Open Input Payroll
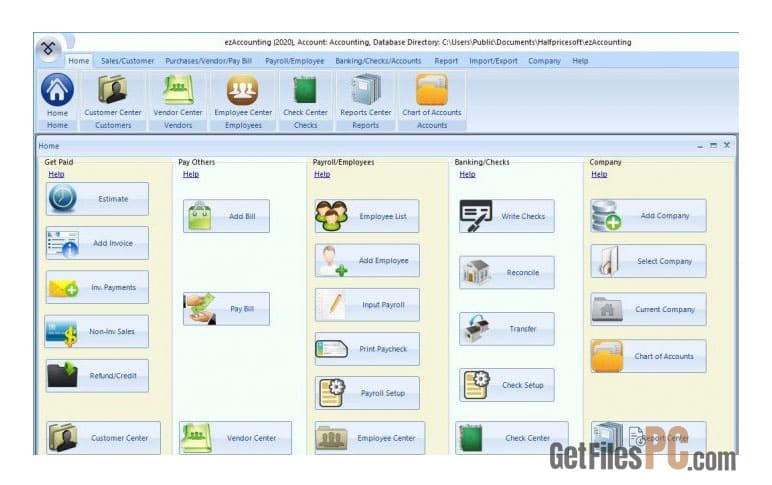The height and width of the screenshot is (485, 772). point(367,305)
